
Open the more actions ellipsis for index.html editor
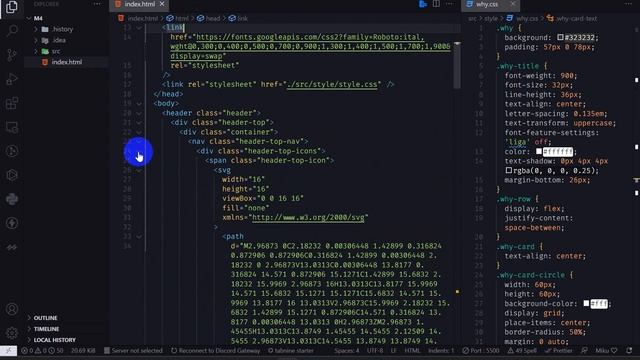[x=449, y=4]
